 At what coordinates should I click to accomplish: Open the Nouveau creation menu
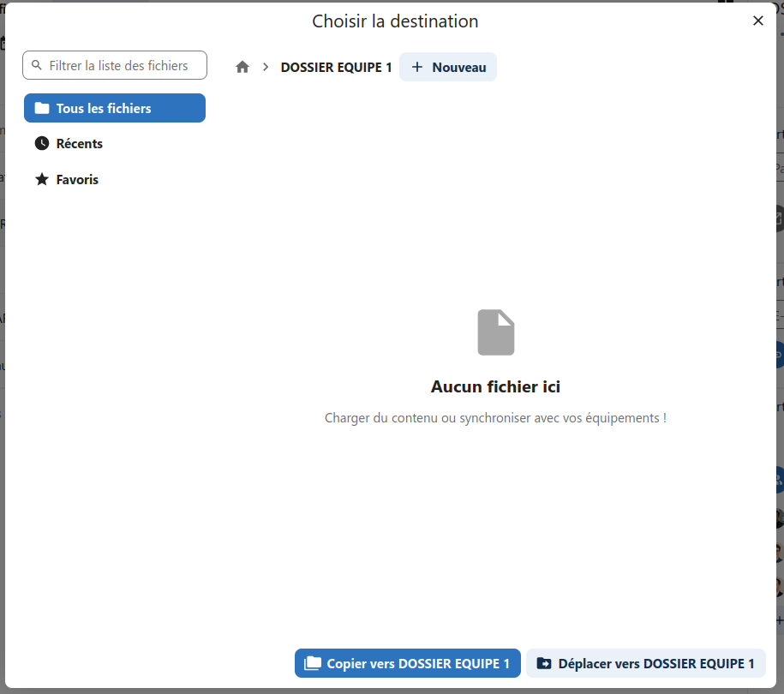pos(448,67)
